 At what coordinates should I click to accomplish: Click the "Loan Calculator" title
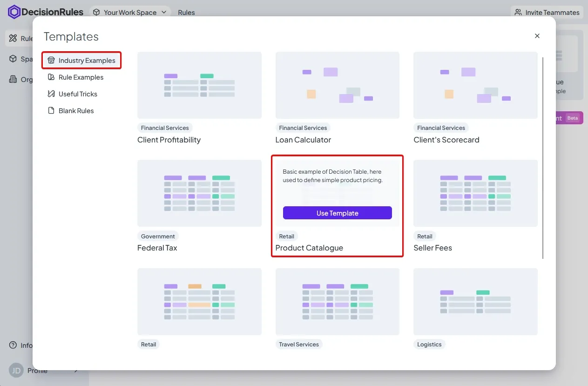303,140
